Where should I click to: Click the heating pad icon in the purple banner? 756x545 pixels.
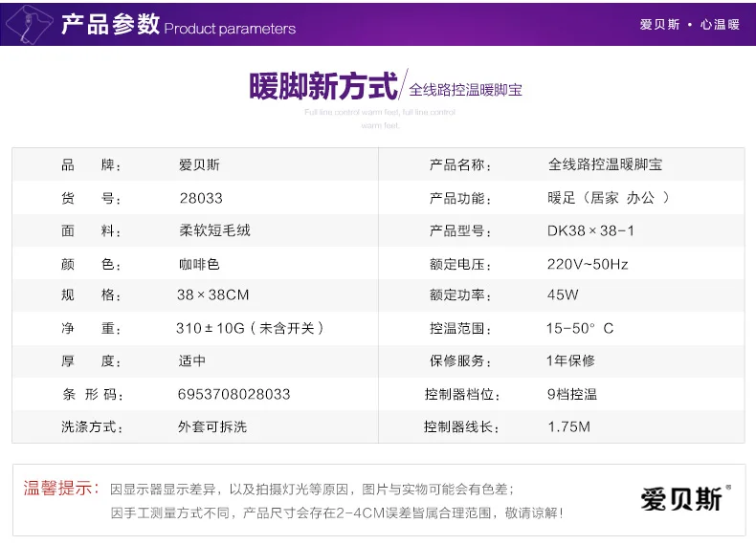click(29, 24)
